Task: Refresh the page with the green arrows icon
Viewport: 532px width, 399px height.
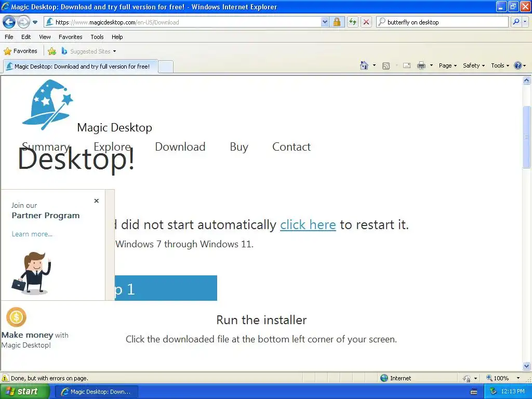Action: coord(353,22)
